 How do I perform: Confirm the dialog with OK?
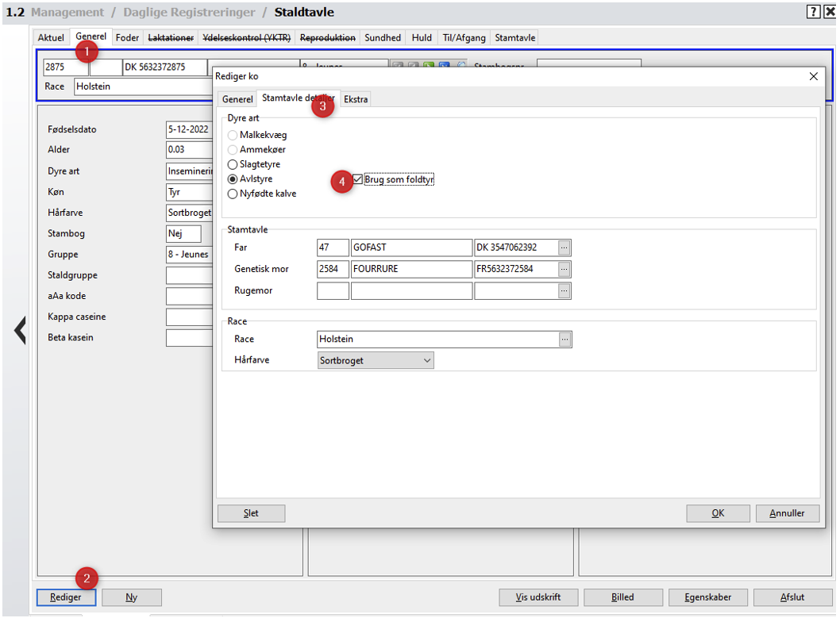(x=718, y=513)
